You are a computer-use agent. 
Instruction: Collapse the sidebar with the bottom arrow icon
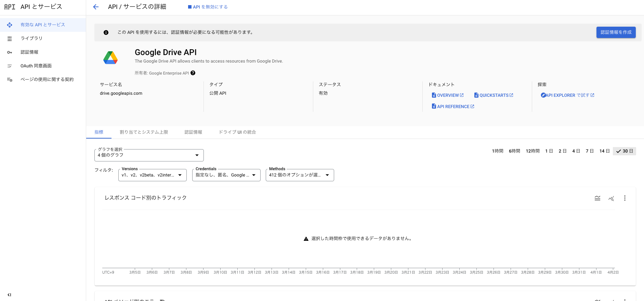(x=9, y=295)
